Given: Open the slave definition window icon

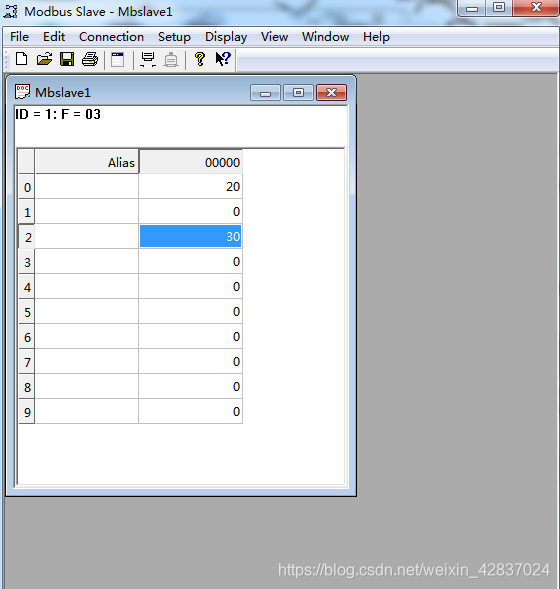Looking at the screenshot, I should (x=118, y=60).
